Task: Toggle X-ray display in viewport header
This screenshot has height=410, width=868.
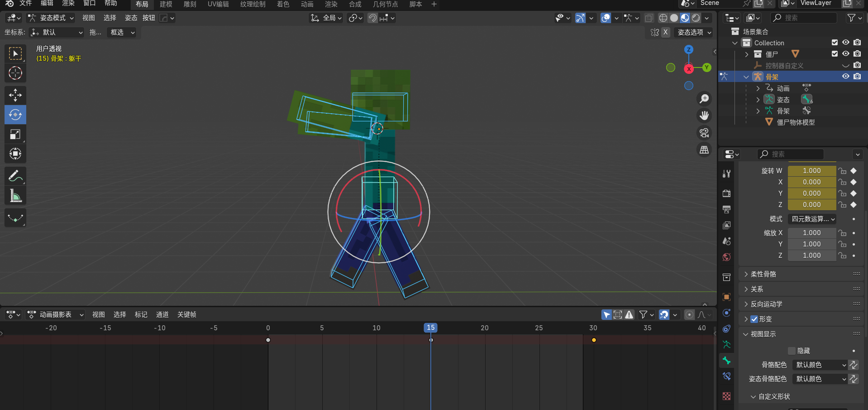Action: coord(649,18)
